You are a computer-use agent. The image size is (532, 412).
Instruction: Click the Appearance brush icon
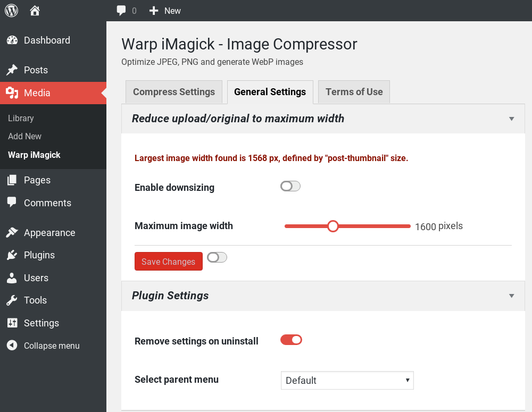point(12,233)
